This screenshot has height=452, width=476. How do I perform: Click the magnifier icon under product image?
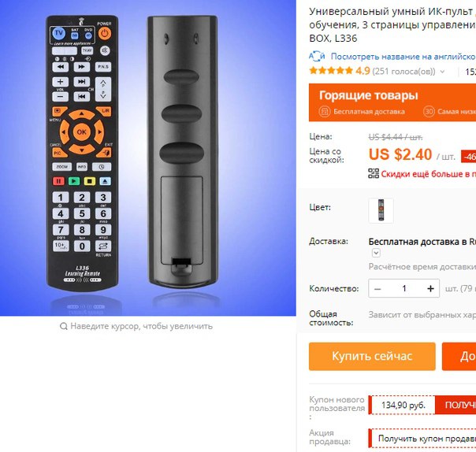tap(64, 327)
